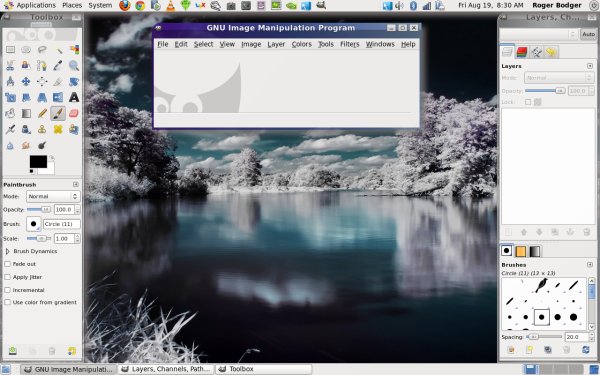Select the Airbrush tool

tap(10, 129)
